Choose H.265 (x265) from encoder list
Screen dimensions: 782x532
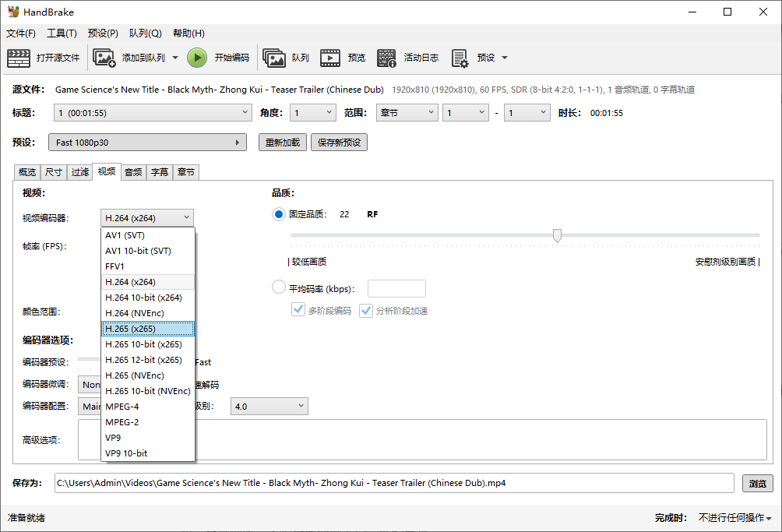[147, 329]
